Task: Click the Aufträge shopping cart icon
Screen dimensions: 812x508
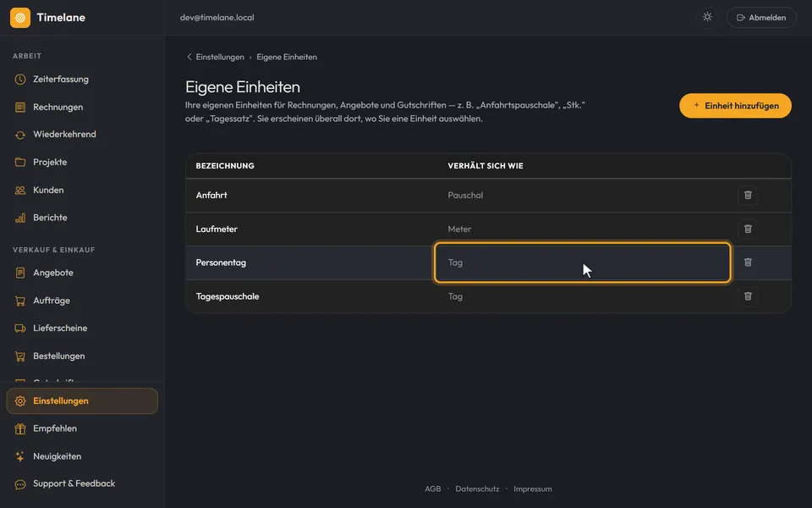Action: coord(20,301)
